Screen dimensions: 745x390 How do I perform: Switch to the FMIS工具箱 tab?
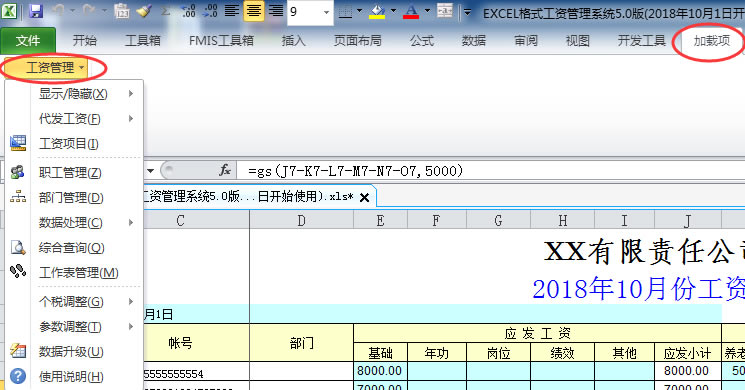(x=221, y=41)
